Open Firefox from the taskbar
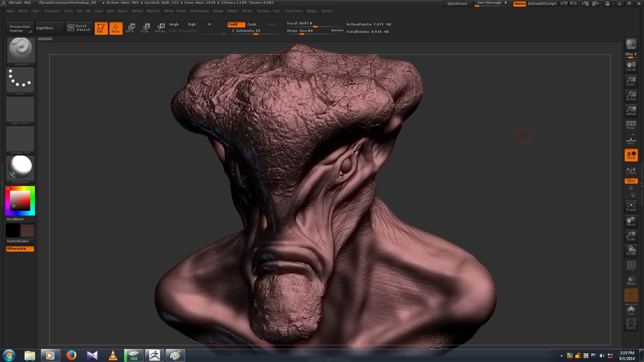Viewport: 644px width, 362px height. [x=71, y=355]
